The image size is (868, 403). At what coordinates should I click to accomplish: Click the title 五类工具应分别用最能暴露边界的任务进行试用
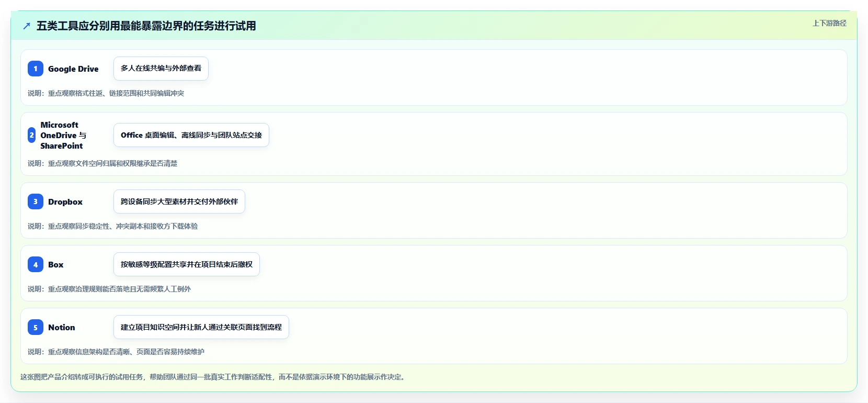[146, 26]
